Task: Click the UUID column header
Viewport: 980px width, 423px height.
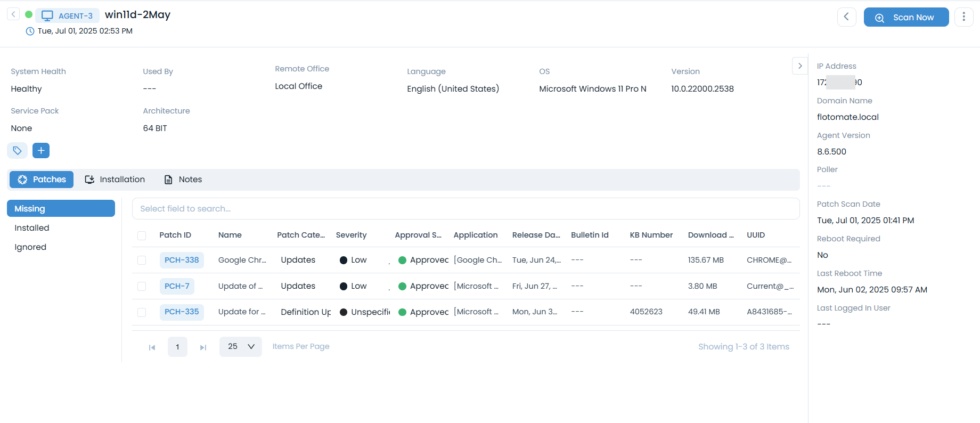Action: [x=756, y=235]
